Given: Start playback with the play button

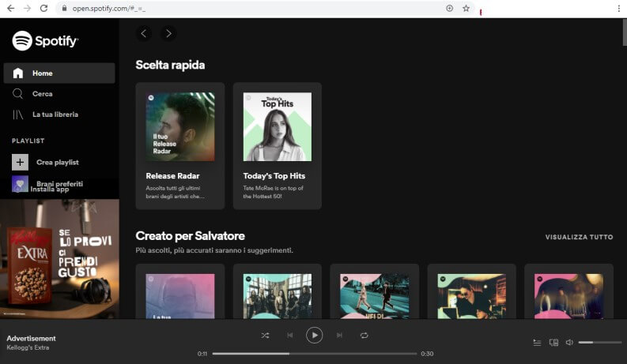Looking at the screenshot, I should (x=315, y=336).
